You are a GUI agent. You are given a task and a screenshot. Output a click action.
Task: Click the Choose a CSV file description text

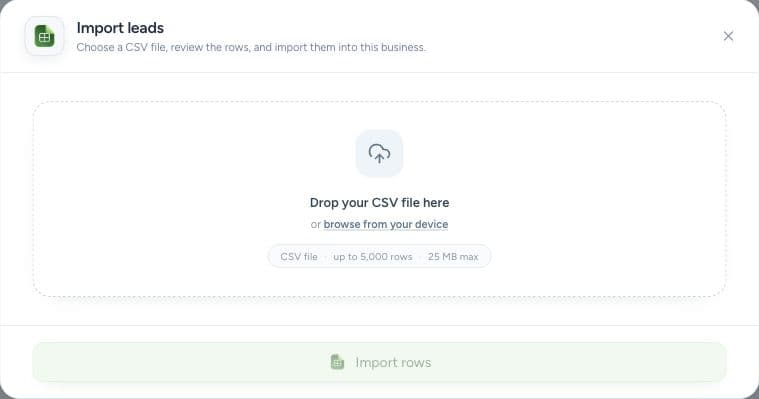pos(251,47)
